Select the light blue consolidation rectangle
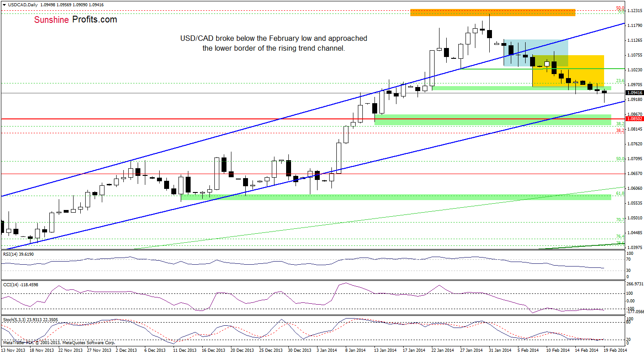 535,52
